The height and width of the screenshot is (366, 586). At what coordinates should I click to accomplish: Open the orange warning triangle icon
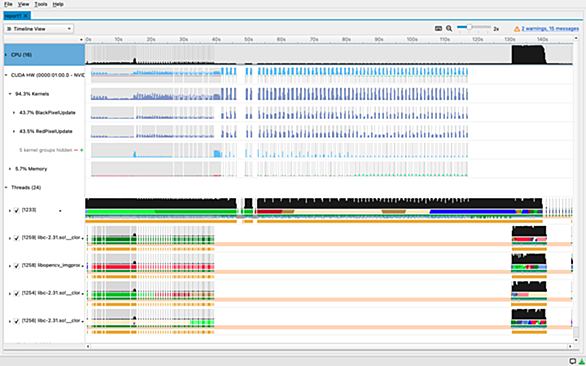(x=517, y=29)
